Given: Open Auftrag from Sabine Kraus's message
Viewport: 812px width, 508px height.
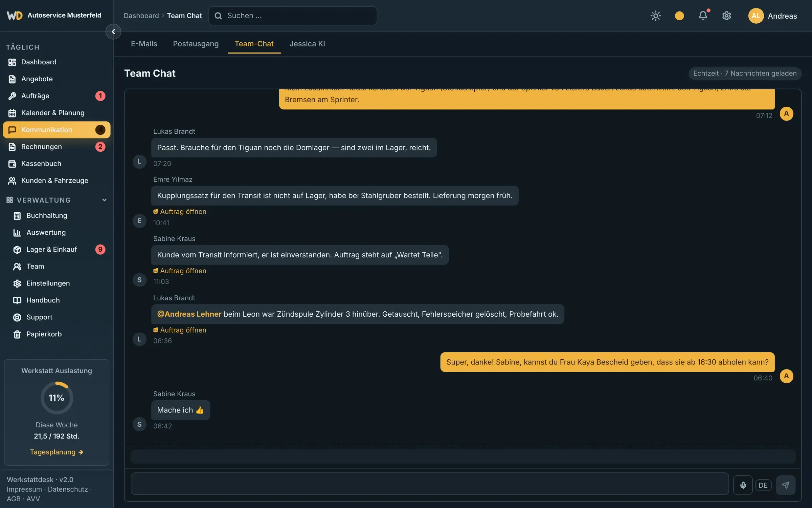Looking at the screenshot, I should point(180,271).
